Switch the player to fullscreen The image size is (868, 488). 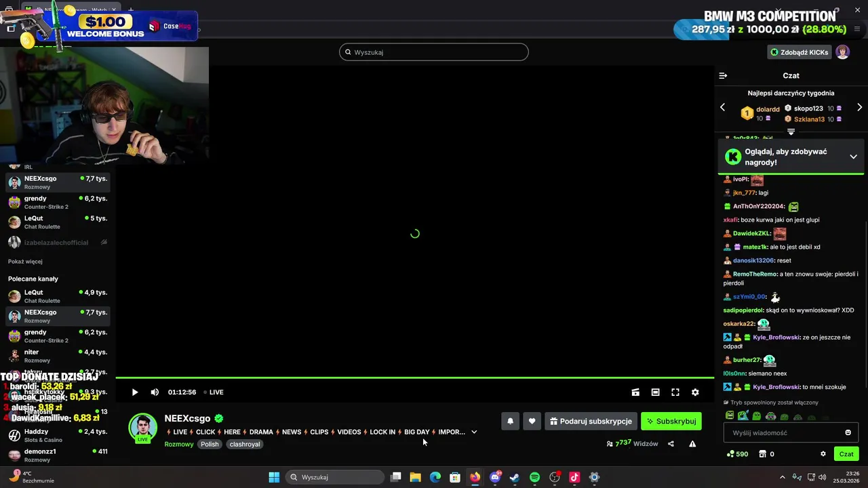tap(675, 392)
